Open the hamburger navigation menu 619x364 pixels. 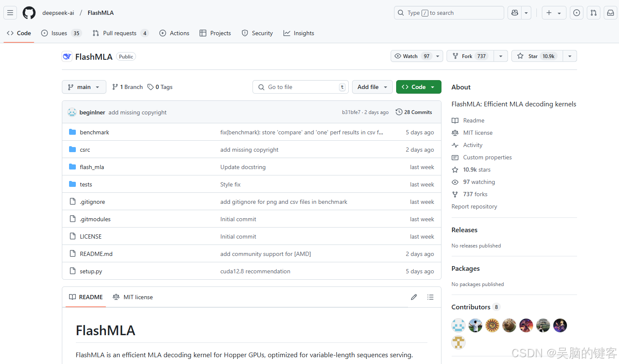pos(10,13)
